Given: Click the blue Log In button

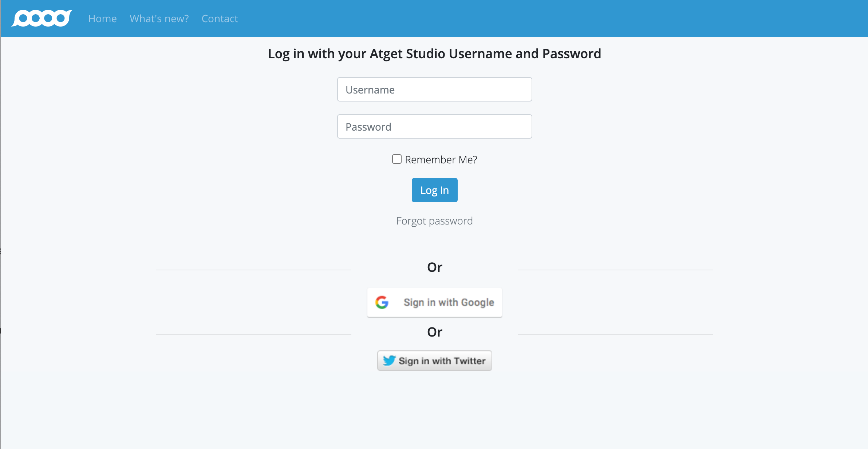Looking at the screenshot, I should click(434, 190).
